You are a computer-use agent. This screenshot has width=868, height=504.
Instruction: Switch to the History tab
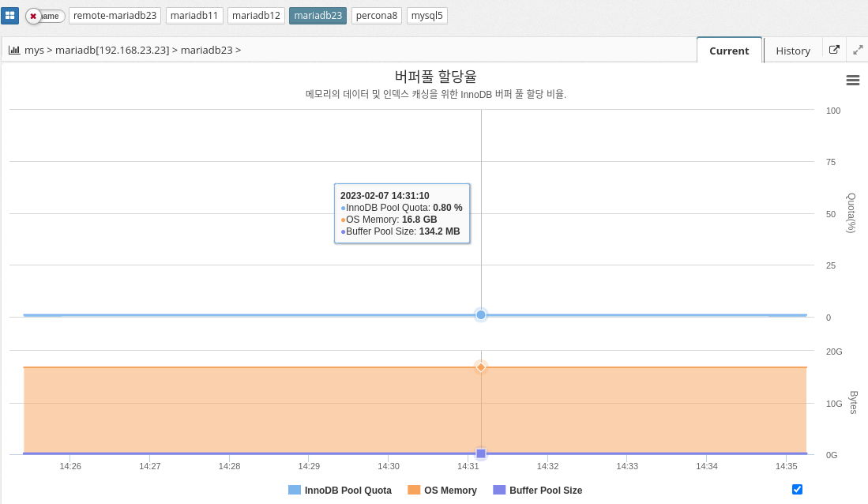point(792,51)
